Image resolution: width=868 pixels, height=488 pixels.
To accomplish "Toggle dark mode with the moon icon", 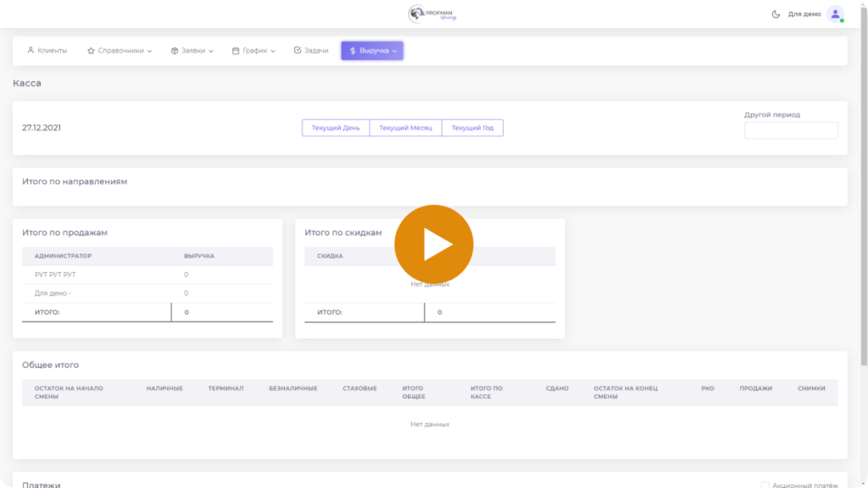I will pyautogui.click(x=776, y=14).
